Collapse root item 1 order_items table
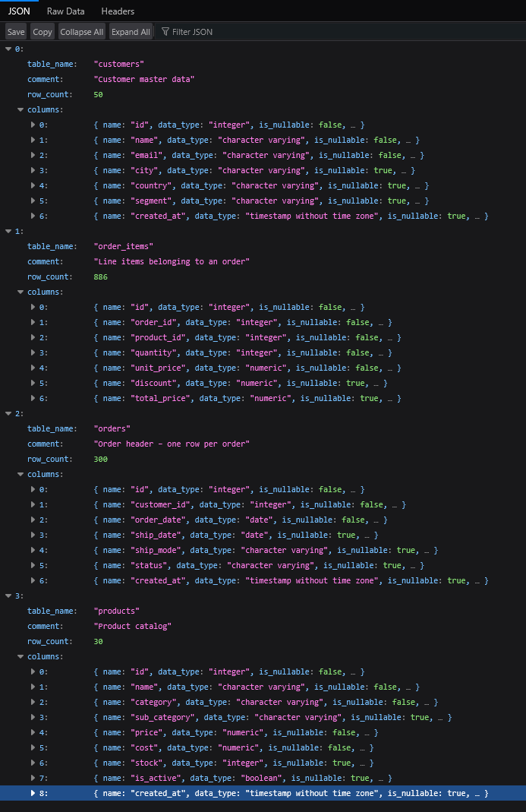Screen dimensions: 526x812 click(x=8, y=232)
